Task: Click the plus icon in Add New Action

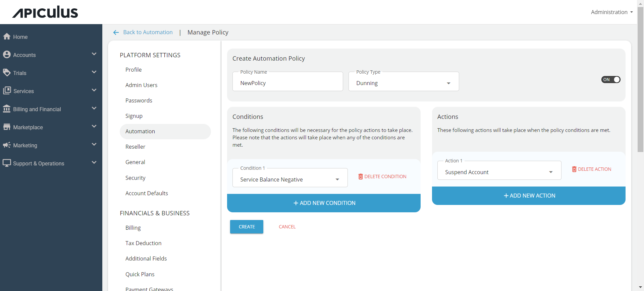Action: [506, 196]
